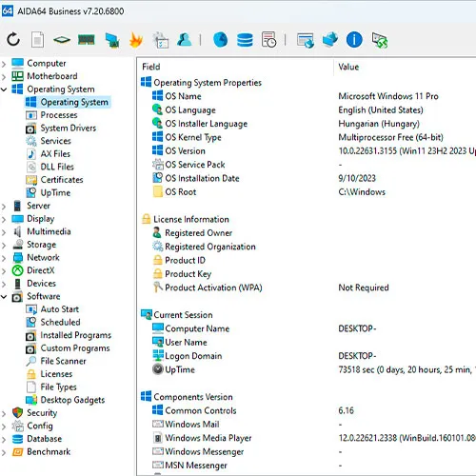This screenshot has height=476, width=476.
Task: Click the clipboard checklist toolbar icon
Action: point(161,40)
